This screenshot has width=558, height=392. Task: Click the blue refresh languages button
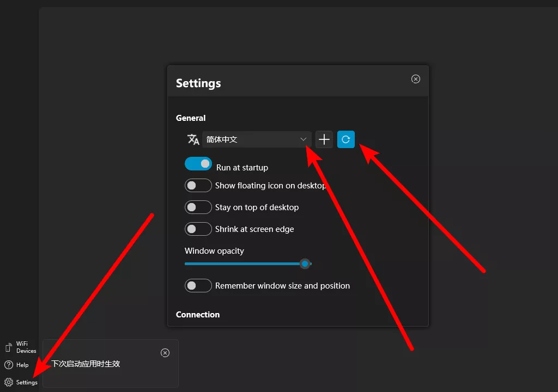pos(346,139)
